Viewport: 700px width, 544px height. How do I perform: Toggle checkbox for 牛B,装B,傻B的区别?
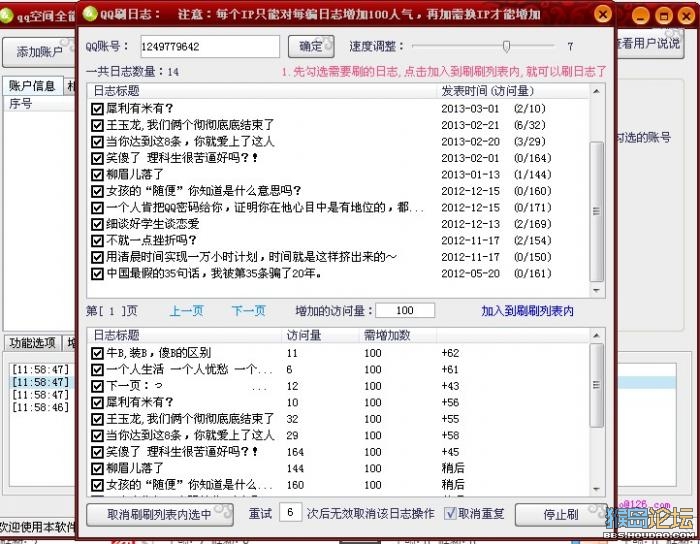point(97,353)
